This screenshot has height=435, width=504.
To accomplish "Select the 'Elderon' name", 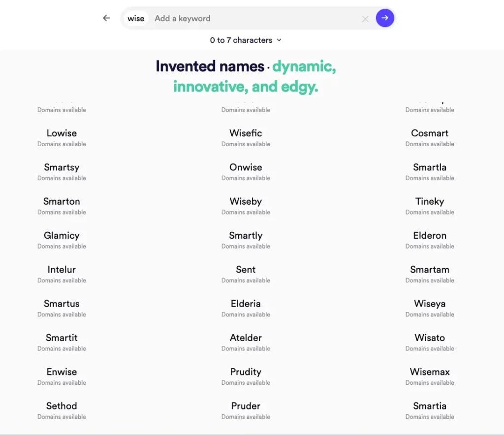I will [430, 235].
